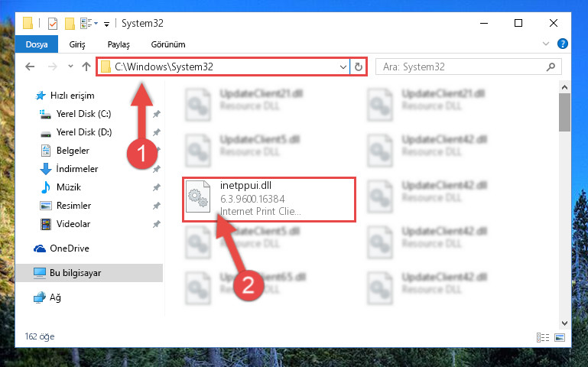Click the New Folder icon in quick access toolbar
Screen dimensions: 588x367
click(x=70, y=24)
